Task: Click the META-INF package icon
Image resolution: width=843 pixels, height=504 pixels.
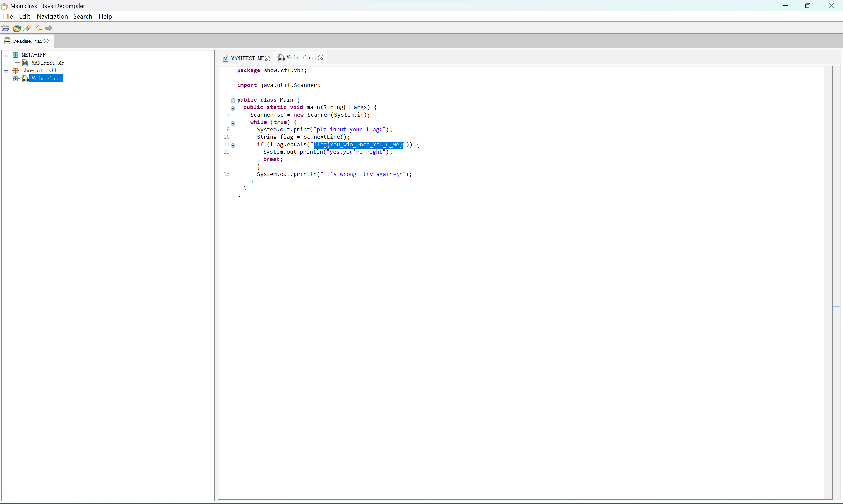Action: pos(15,55)
